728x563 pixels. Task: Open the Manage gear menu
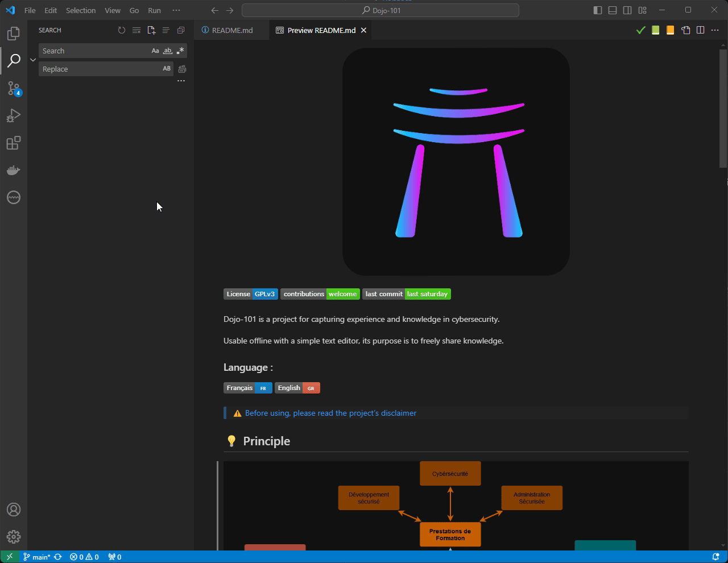(x=14, y=537)
